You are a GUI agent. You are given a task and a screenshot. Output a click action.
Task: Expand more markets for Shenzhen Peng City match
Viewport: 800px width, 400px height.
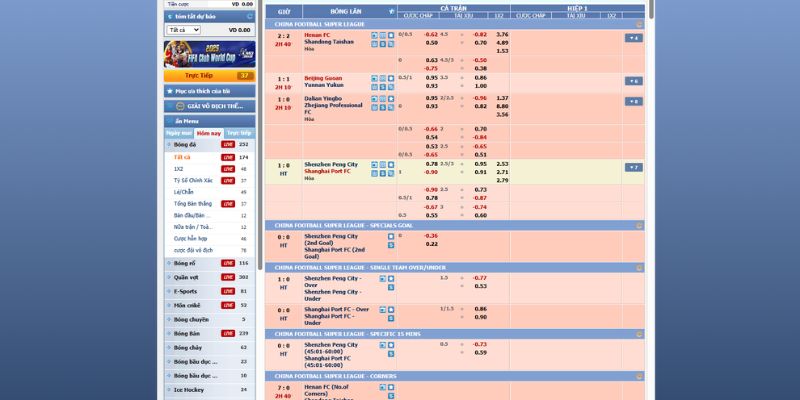point(633,167)
